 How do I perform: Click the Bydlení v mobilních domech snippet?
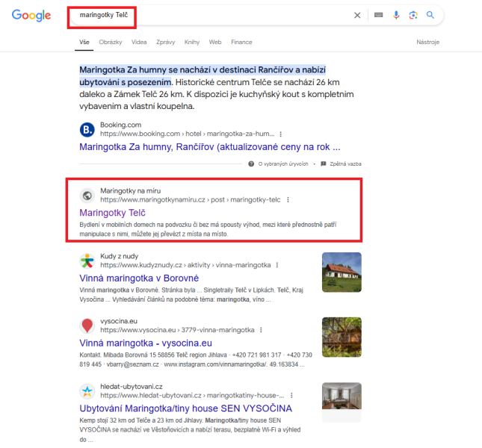coord(208,229)
